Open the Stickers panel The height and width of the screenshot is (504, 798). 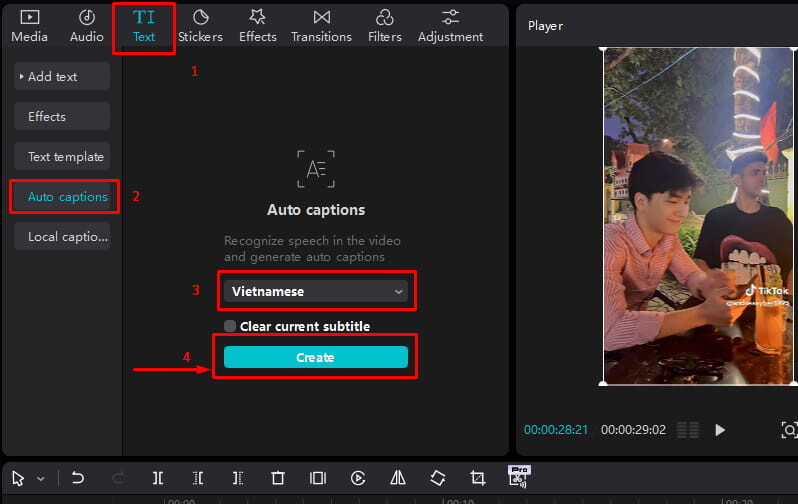(x=200, y=26)
